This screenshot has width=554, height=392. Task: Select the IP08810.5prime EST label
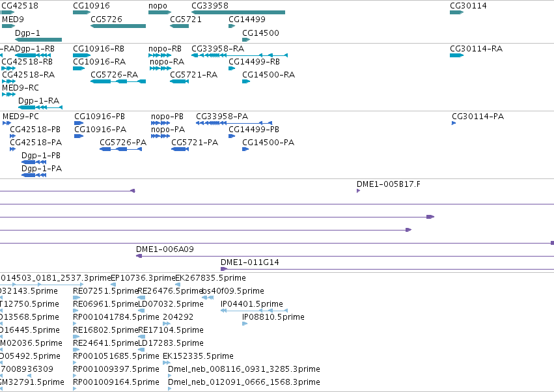(273, 317)
